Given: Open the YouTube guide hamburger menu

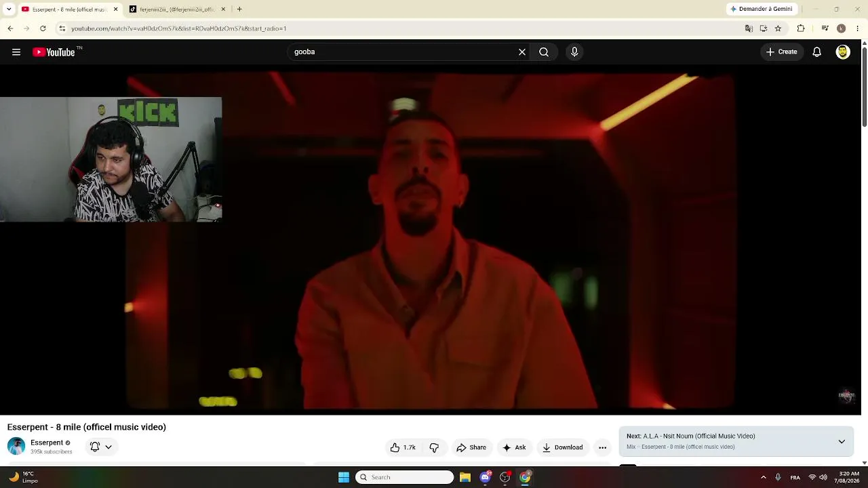Looking at the screenshot, I should [16, 52].
